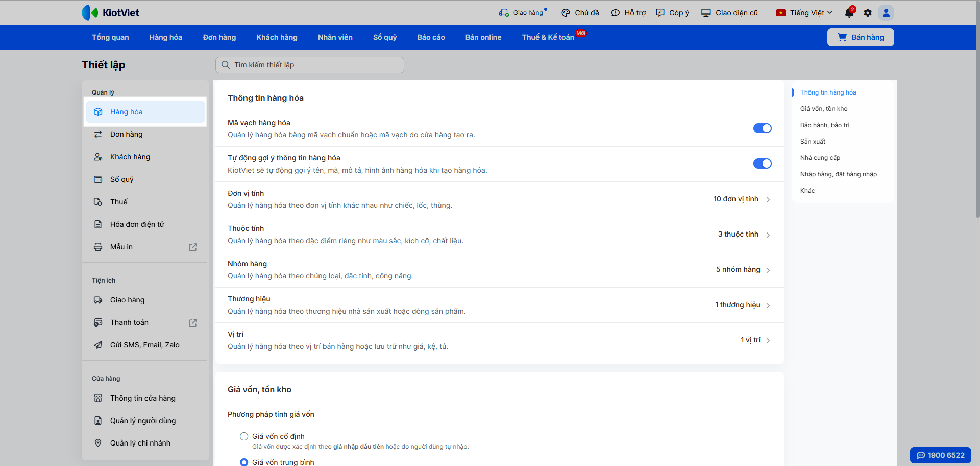
Task: Click the Thanh toán payment icon
Action: coord(98,322)
